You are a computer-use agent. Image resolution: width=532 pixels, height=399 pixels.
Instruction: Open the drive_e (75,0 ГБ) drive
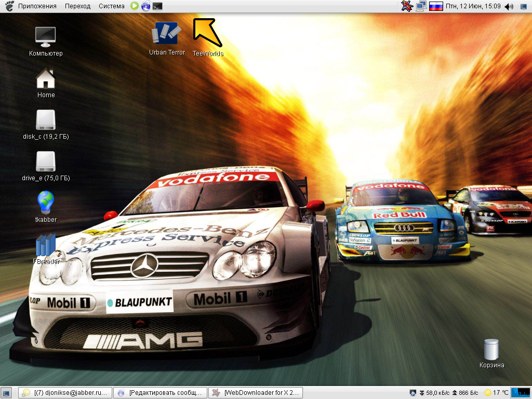pos(46,162)
